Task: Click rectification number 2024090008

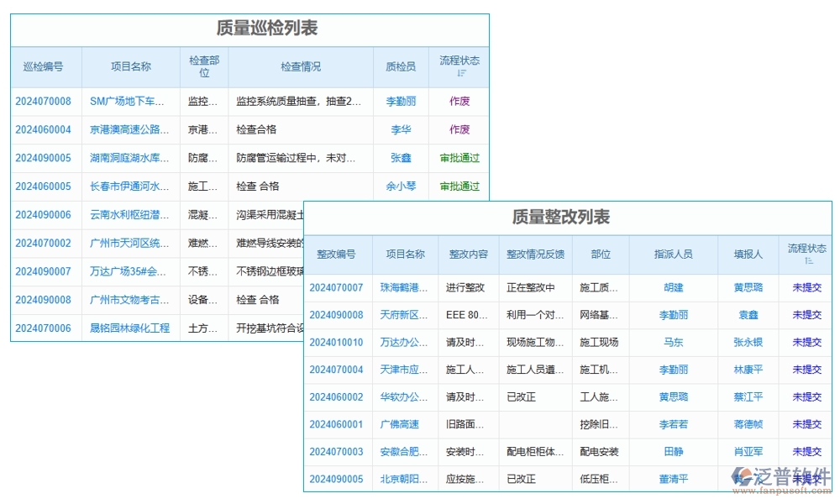Action: [335, 314]
